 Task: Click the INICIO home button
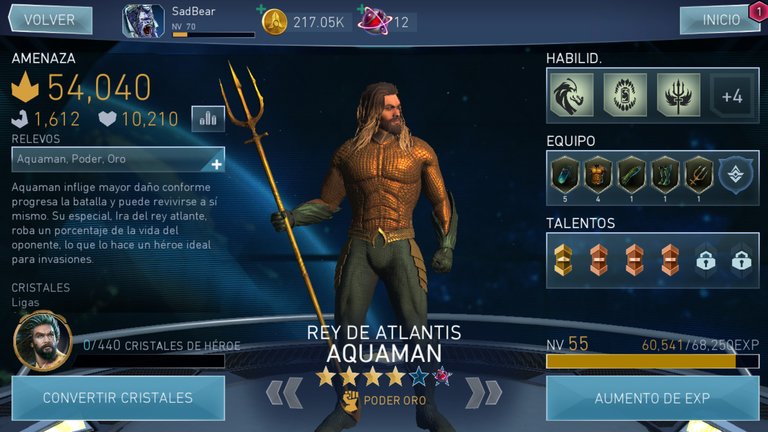720,20
